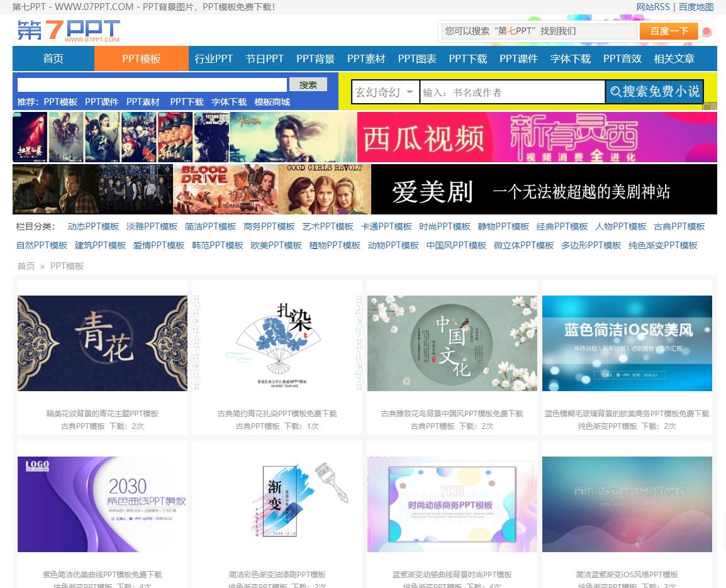Open the recommended 模板商城 link
The width and height of the screenshot is (726, 588).
[272, 102]
